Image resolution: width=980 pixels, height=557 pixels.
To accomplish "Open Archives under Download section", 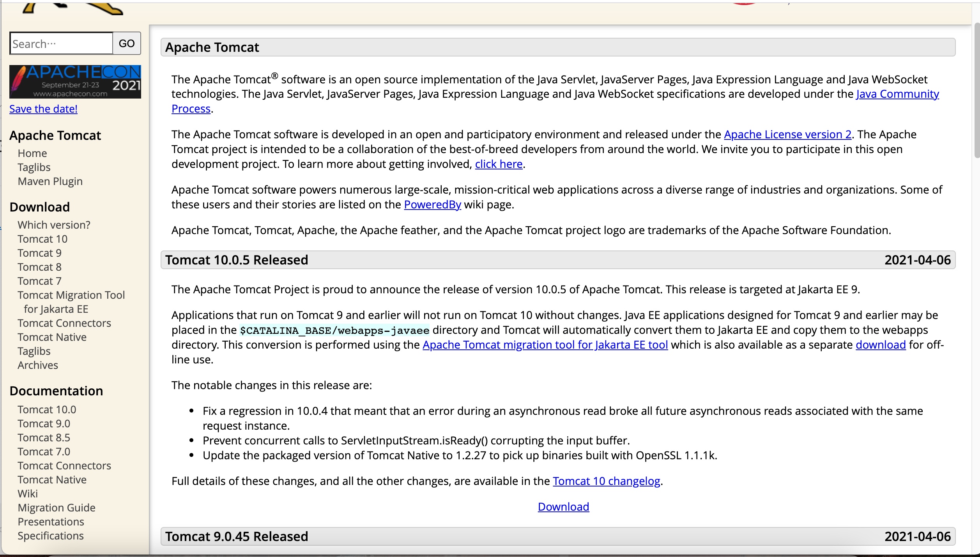I will 38,365.
